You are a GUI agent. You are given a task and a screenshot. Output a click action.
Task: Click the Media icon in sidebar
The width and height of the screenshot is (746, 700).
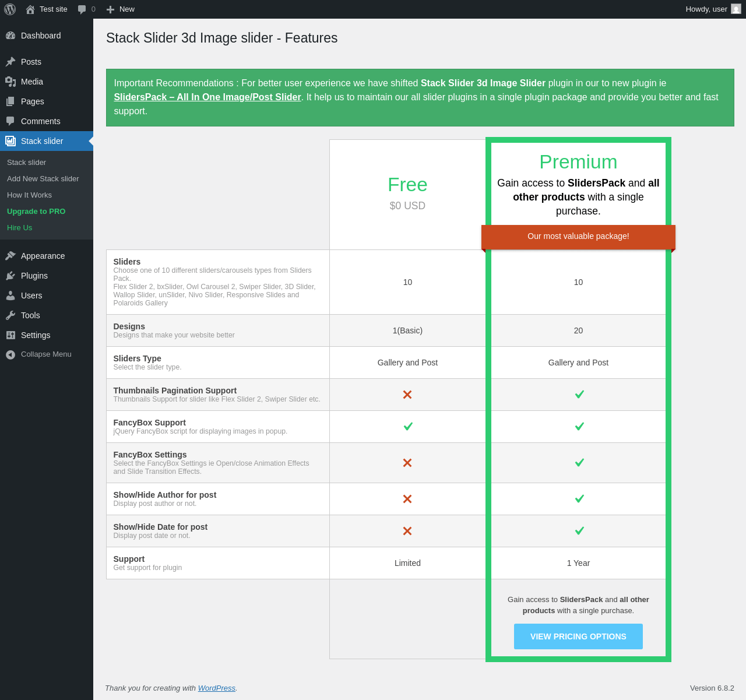tap(10, 82)
